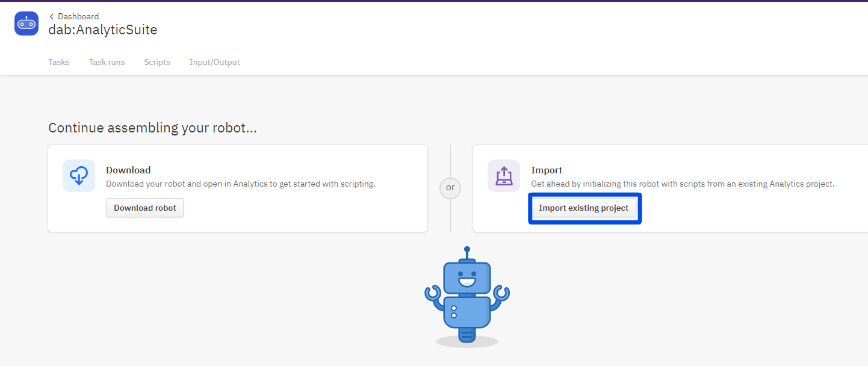
Task: Click the 'or' circle divider
Action: click(450, 188)
